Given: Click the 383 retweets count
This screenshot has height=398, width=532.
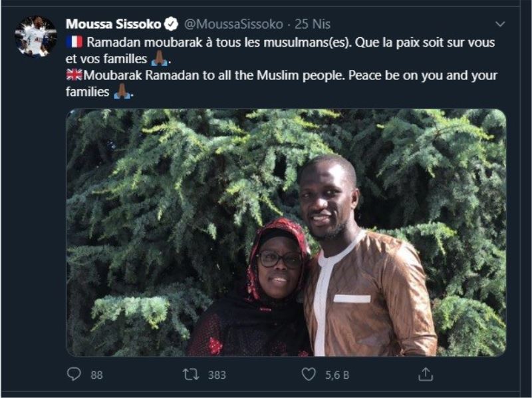Looking at the screenshot, I should pyautogui.click(x=217, y=375).
